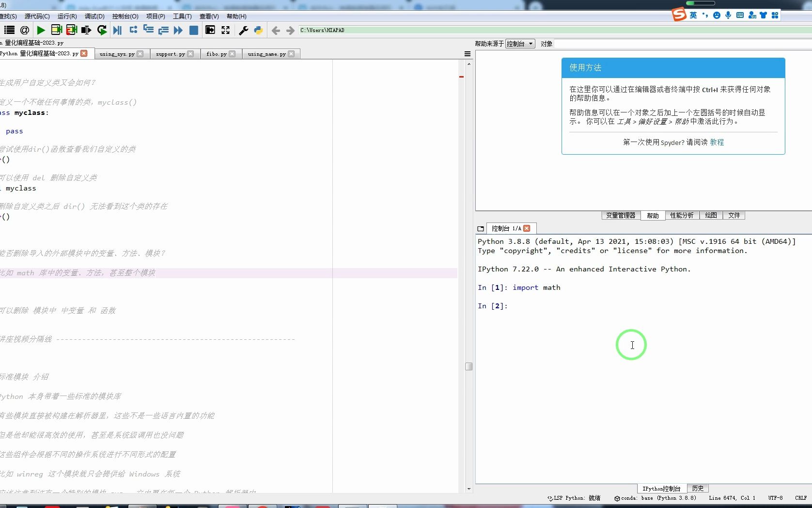
Task: Click the LSP Python: 就绪 status
Action: pyautogui.click(x=574, y=498)
